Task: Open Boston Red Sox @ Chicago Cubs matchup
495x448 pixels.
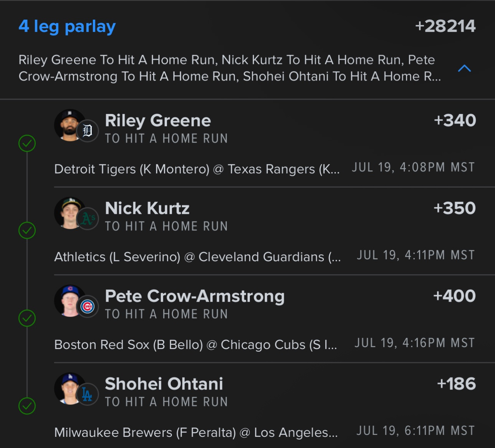Action: tap(195, 345)
